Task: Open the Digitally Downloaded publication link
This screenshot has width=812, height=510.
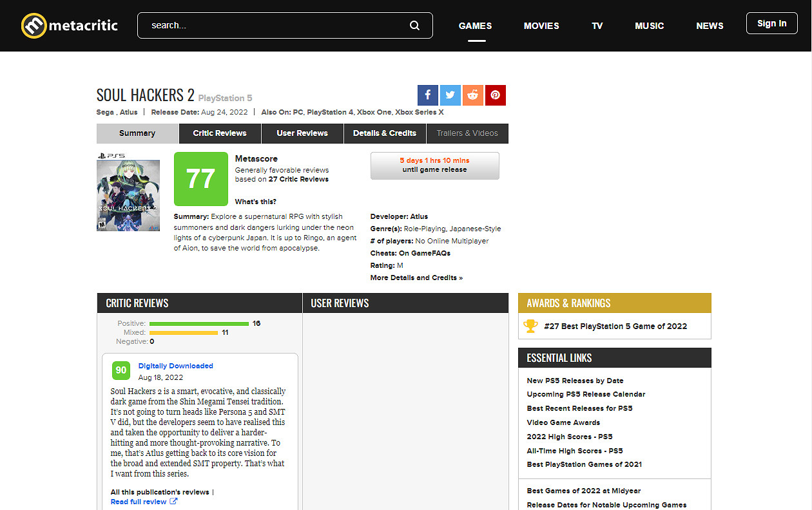Action: 175,366
